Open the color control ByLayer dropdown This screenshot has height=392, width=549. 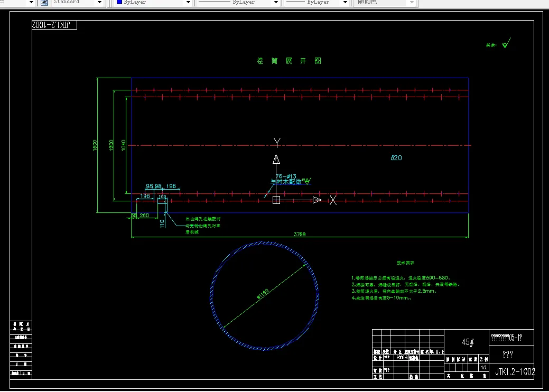(188, 3)
